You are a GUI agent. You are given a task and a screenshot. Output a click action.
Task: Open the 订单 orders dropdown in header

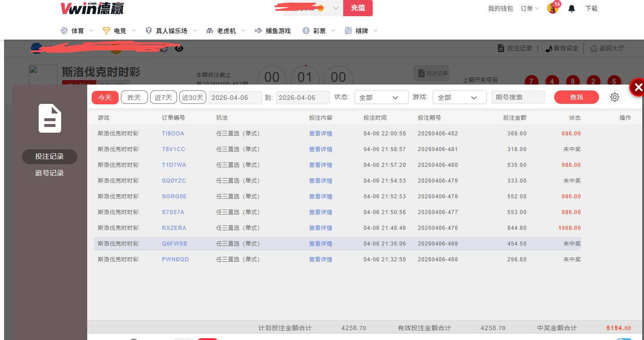tap(529, 9)
